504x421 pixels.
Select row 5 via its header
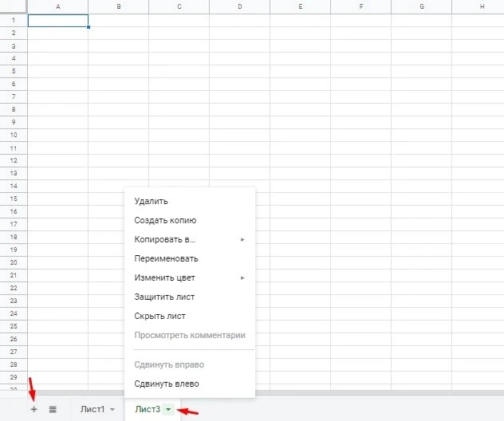(x=14, y=71)
